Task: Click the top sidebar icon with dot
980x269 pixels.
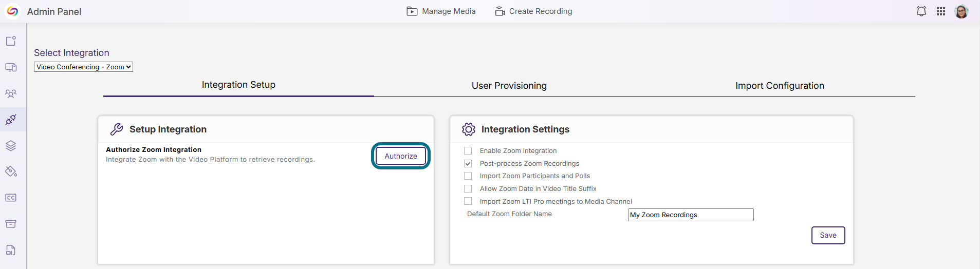Action: (11, 41)
